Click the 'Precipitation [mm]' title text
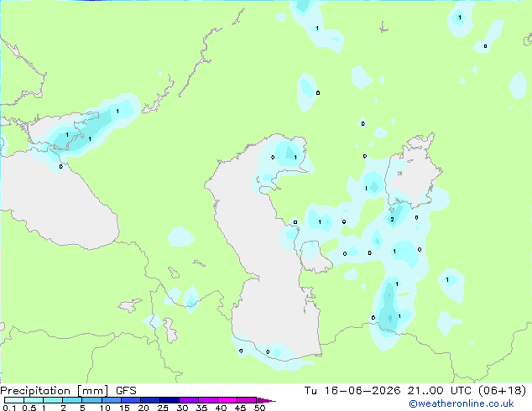This screenshot has height=411, width=532. (54, 391)
